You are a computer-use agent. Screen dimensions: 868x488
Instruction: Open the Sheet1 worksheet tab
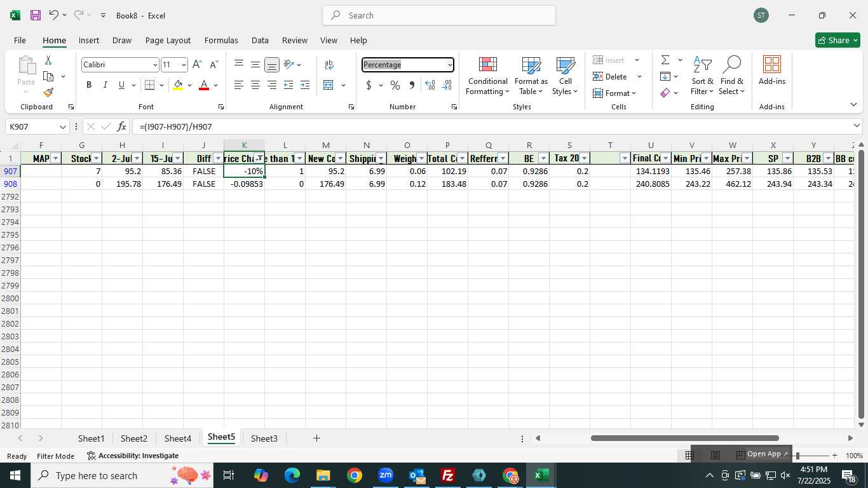91,438
